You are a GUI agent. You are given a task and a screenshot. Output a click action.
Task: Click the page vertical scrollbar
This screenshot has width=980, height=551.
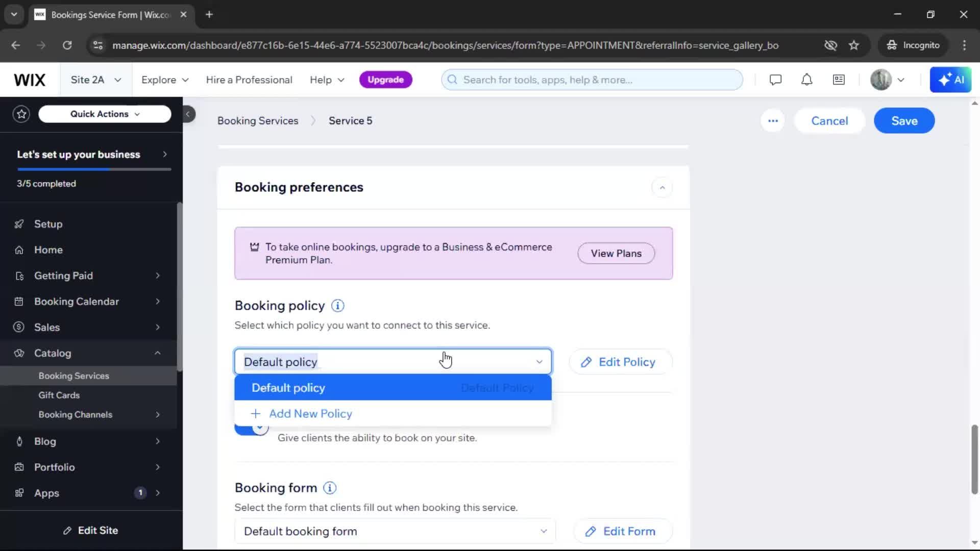(x=974, y=459)
